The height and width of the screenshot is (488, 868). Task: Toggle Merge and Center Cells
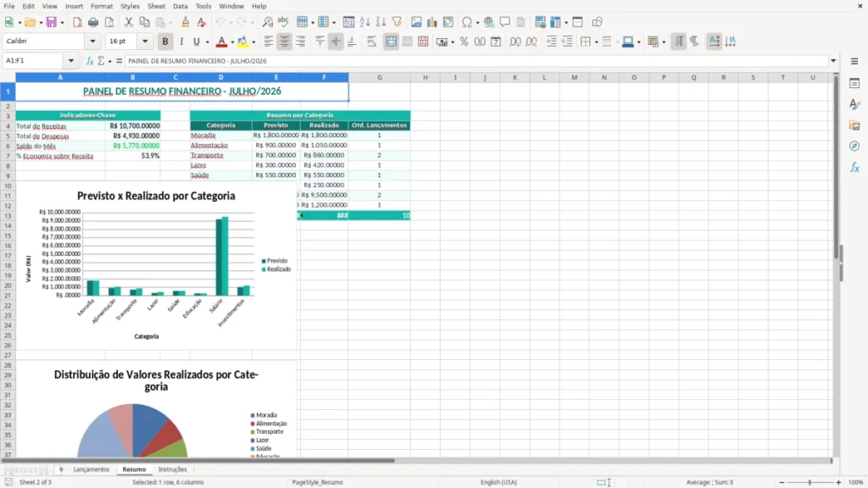[x=391, y=42]
